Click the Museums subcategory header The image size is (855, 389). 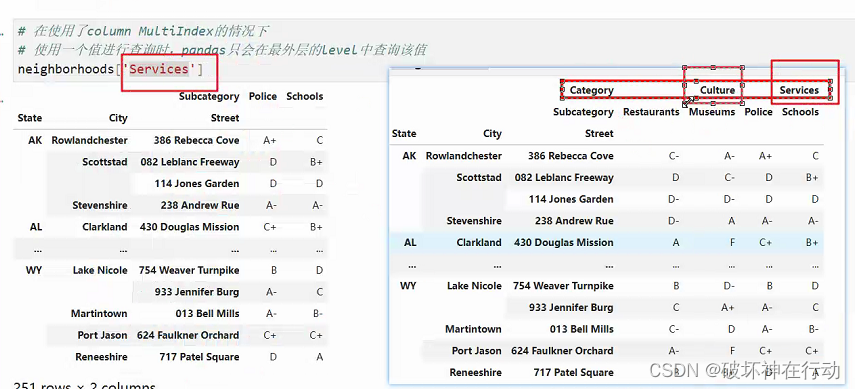coord(712,112)
